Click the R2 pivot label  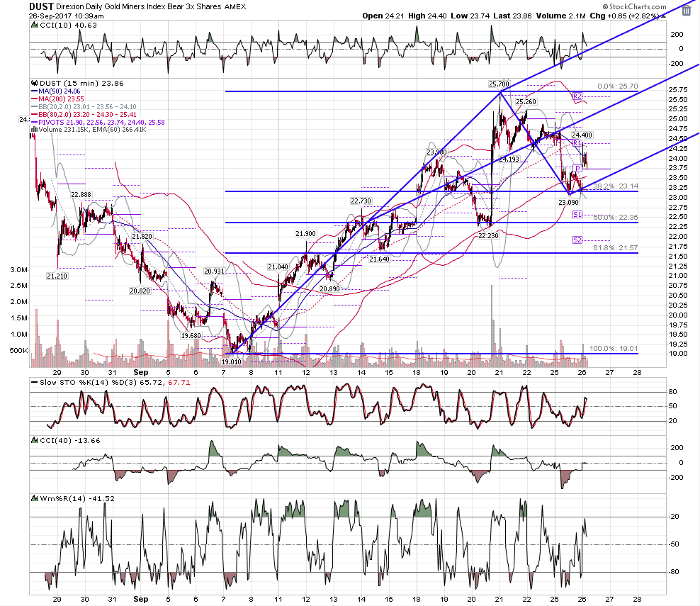pyautogui.click(x=577, y=96)
